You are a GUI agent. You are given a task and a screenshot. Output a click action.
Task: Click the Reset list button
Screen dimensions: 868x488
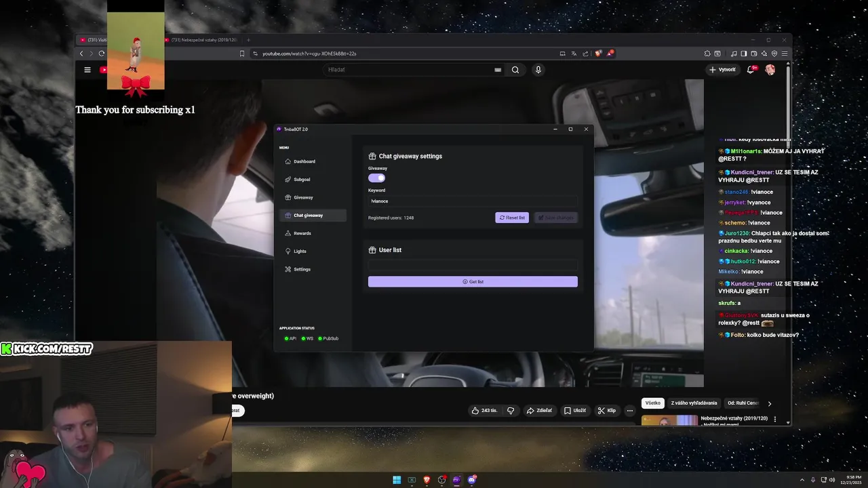[512, 218]
